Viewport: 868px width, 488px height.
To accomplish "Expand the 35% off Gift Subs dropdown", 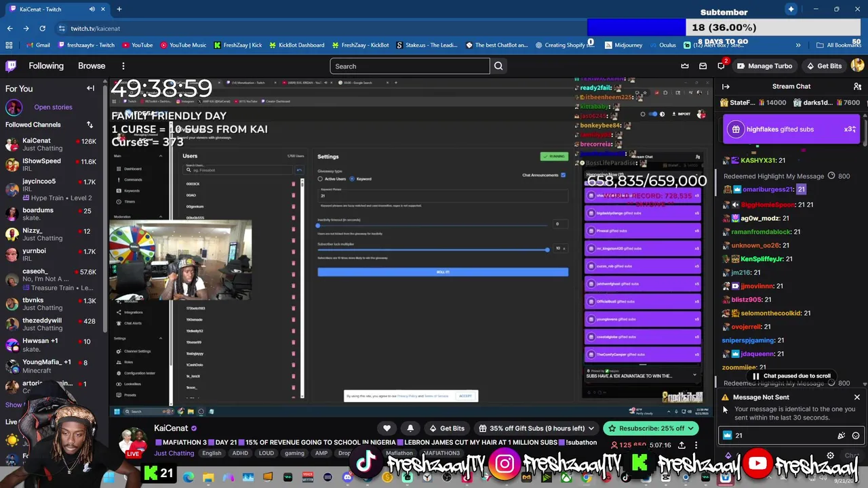I will click(x=591, y=428).
